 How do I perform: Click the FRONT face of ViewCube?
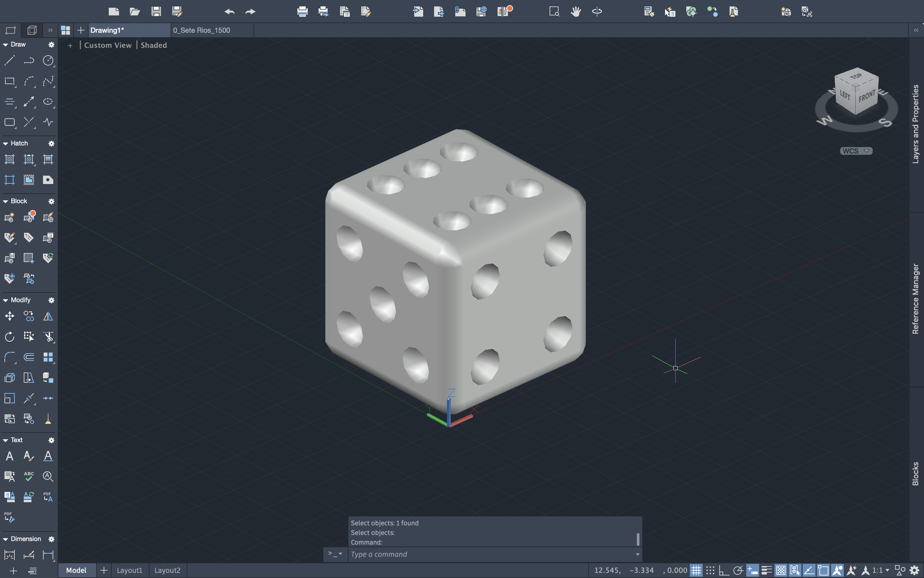868,96
